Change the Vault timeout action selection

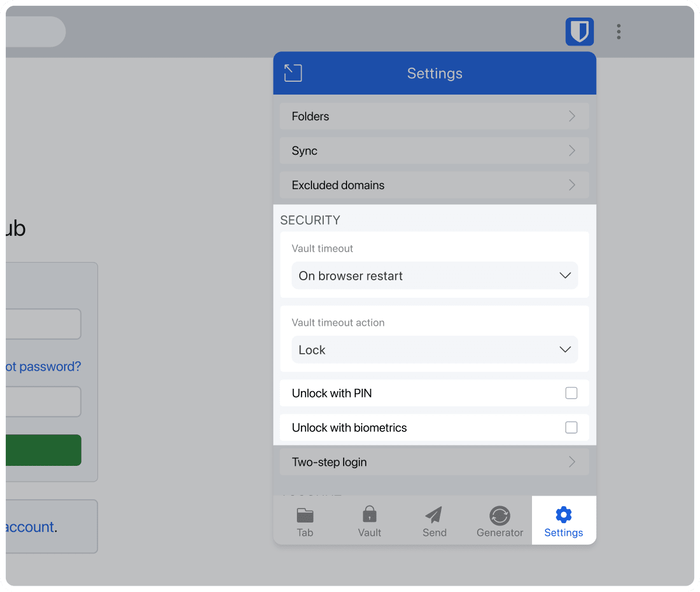tap(434, 350)
